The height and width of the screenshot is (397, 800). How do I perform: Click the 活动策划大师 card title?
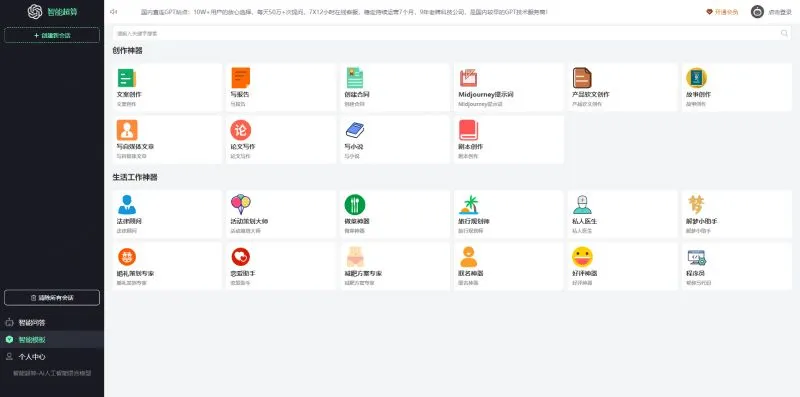pos(249,221)
